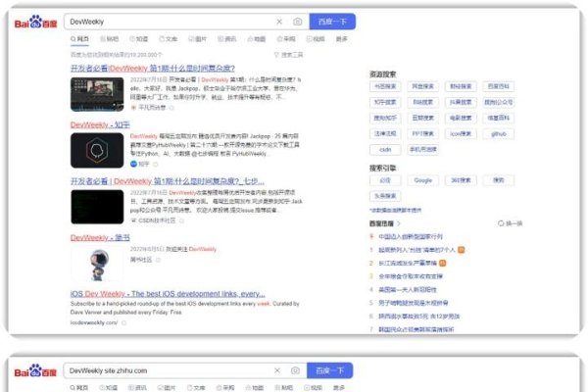Open the DevWeekly - 简书 result link
Screen dimensions: 588x392
[x=100, y=237]
